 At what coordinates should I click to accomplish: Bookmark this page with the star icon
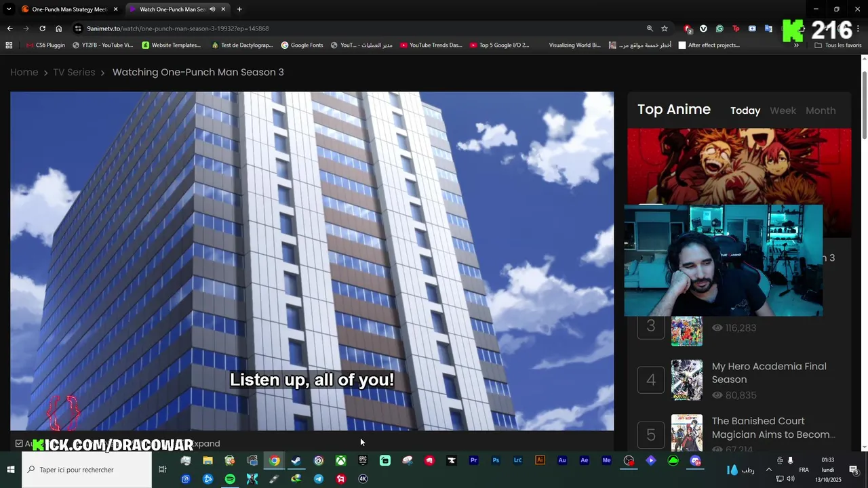[665, 28]
